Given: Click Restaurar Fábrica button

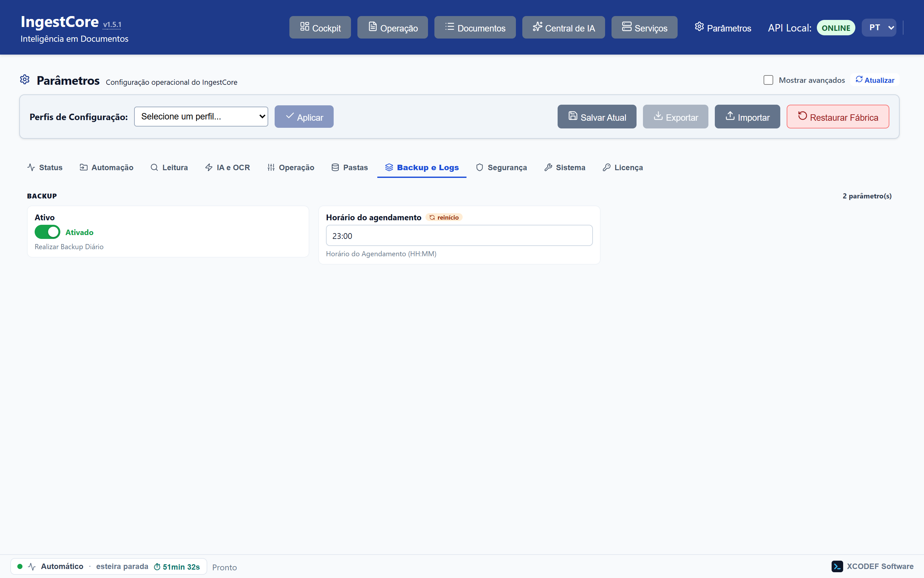Looking at the screenshot, I should 838,117.
